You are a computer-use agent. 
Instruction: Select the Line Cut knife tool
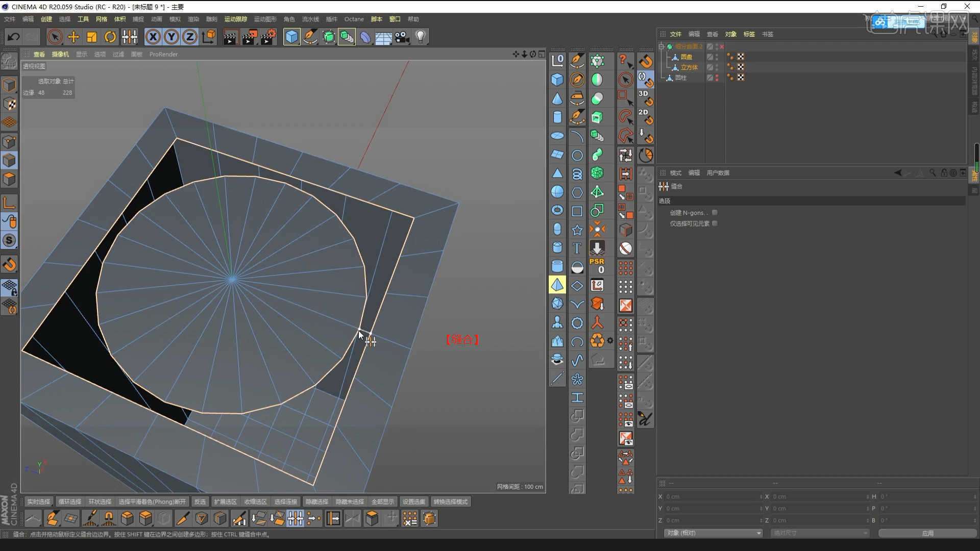pos(182,518)
